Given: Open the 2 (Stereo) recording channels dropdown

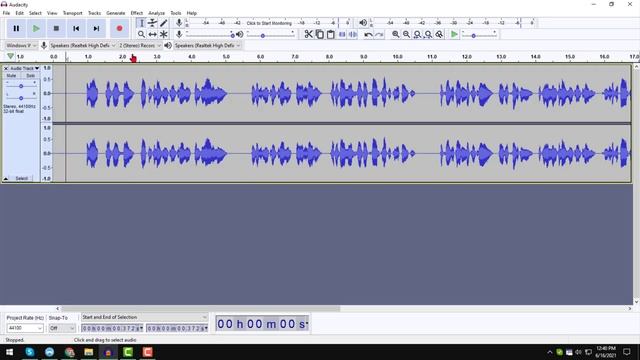Looking at the screenshot, I should 140,45.
